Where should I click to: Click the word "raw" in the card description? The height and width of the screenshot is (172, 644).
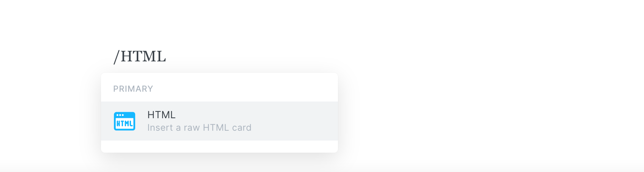click(x=192, y=128)
